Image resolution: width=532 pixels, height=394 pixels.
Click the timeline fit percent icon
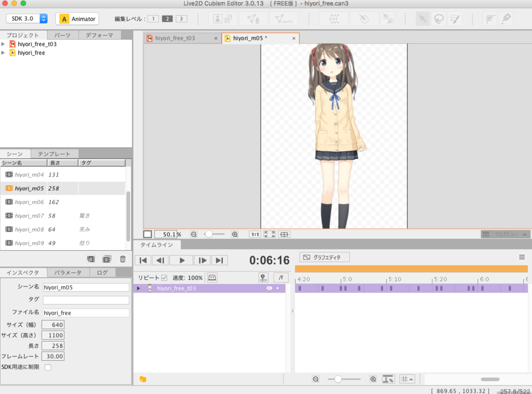pyautogui.click(x=388, y=379)
